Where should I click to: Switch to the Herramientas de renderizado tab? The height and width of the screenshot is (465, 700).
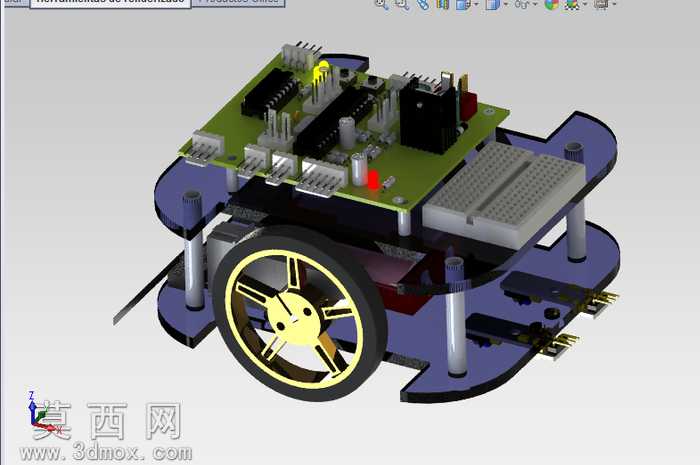[110, 3]
